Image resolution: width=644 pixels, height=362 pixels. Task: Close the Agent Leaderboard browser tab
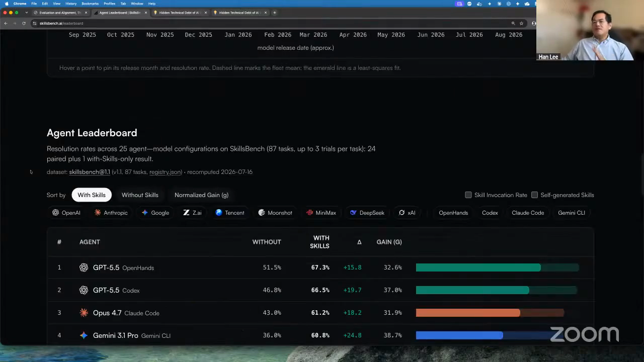tap(146, 13)
